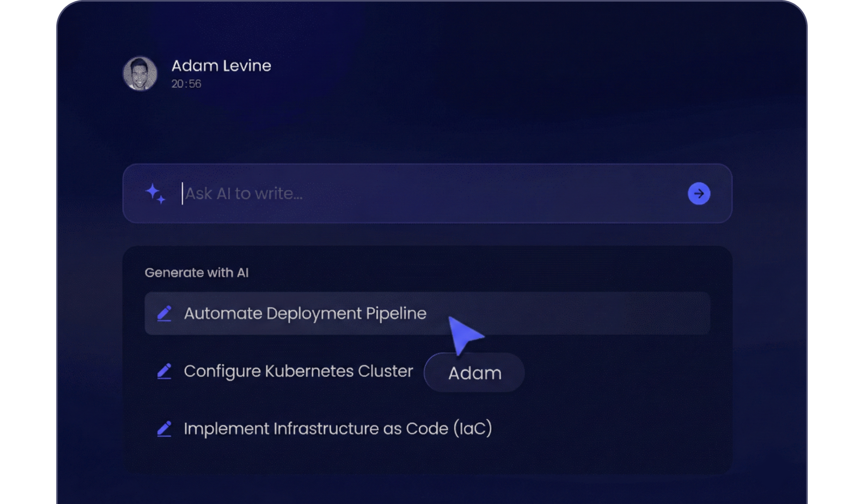
Task: Click pencil icon beside Automate Deployment Pipeline
Action: point(164,313)
